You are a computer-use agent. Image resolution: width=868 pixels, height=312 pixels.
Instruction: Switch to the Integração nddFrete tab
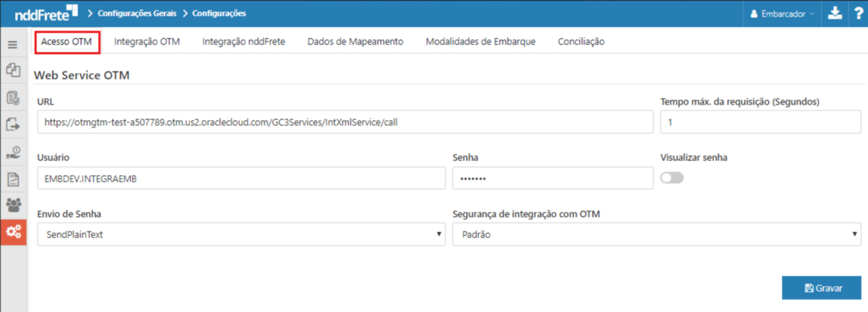tap(244, 42)
